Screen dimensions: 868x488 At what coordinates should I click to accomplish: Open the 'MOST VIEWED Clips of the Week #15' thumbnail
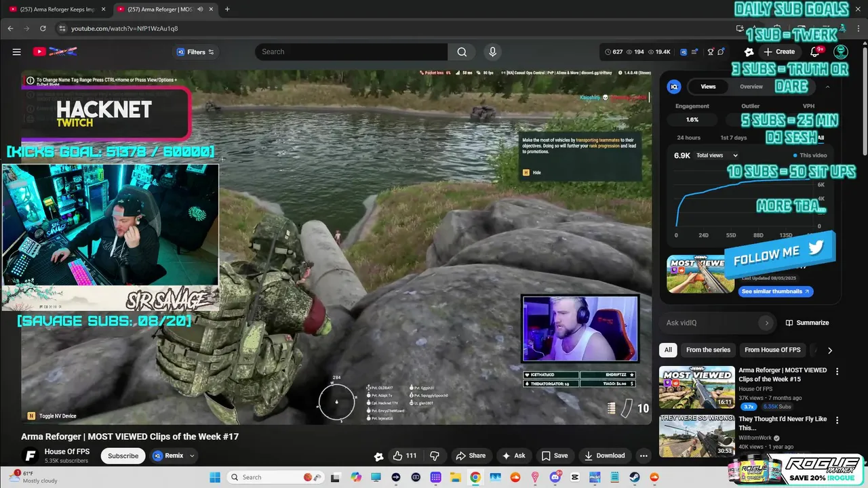[696, 388]
